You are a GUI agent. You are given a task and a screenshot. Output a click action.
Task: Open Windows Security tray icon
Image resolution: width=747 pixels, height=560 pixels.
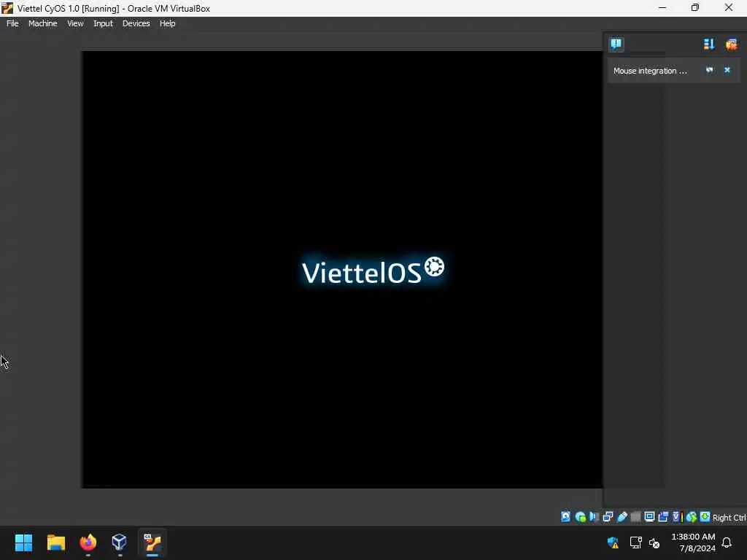pos(613,542)
